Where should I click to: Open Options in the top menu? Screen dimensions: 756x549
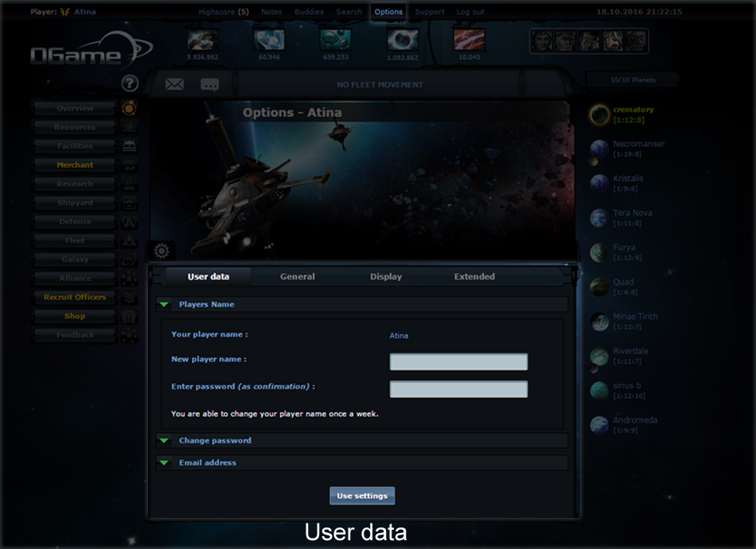(388, 12)
